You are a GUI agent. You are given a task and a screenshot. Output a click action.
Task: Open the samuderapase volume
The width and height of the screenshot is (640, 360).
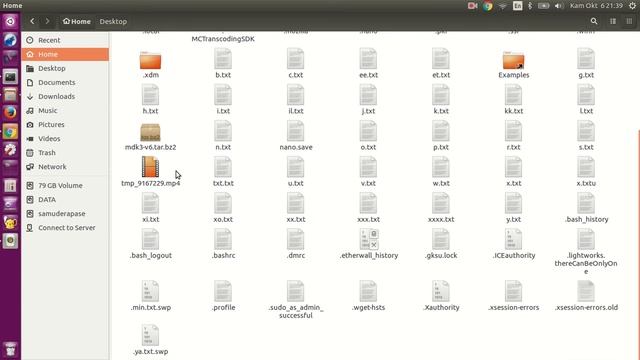coord(65,213)
